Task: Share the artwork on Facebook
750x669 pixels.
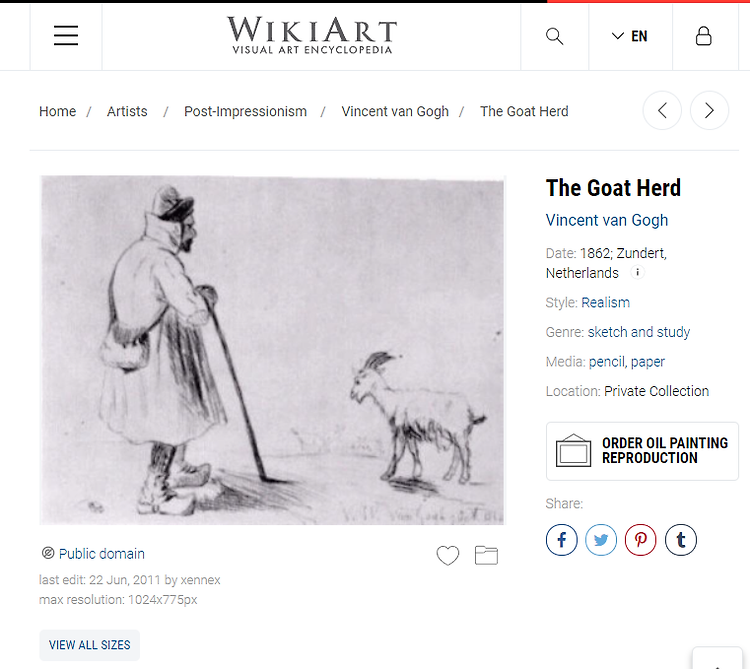Action: (562, 540)
